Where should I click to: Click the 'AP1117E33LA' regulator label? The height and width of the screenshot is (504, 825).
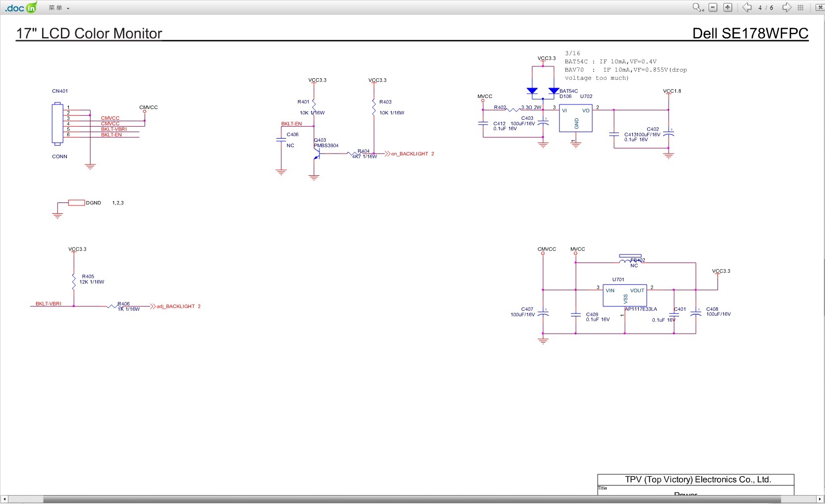pos(641,309)
